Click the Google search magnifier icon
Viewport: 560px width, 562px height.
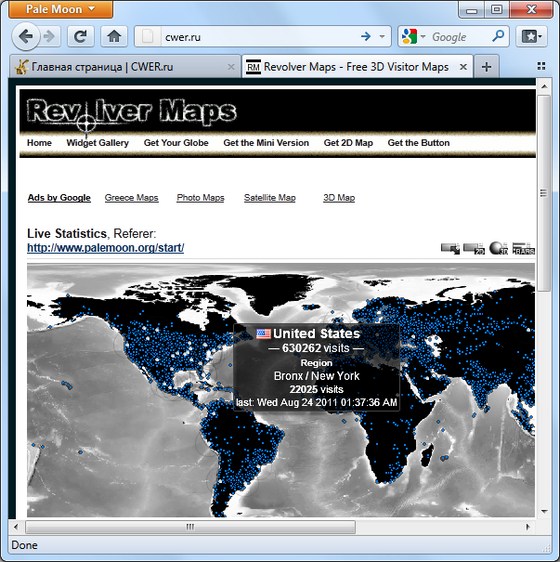point(498,36)
